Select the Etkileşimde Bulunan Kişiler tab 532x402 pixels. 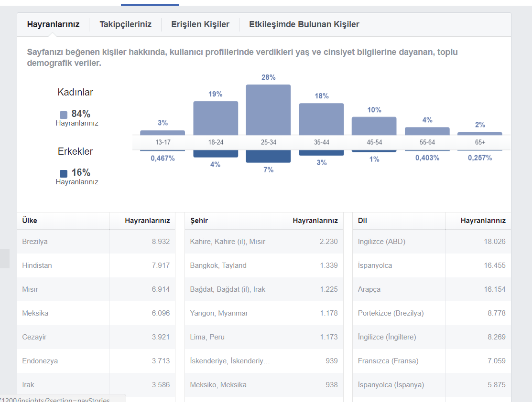(x=304, y=24)
